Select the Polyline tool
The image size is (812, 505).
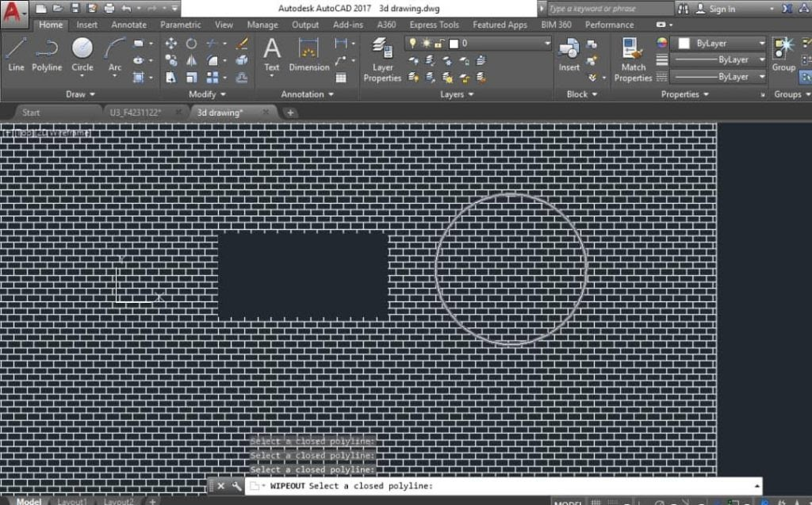(x=47, y=55)
